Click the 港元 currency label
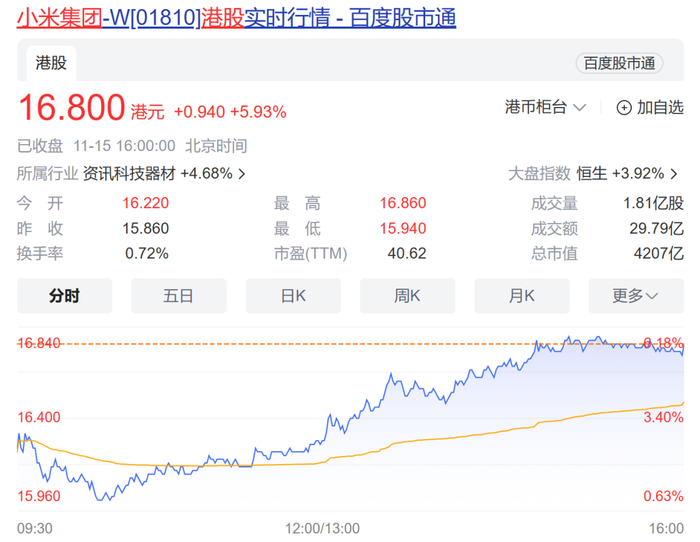This screenshot has height=542, width=700. (147, 112)
